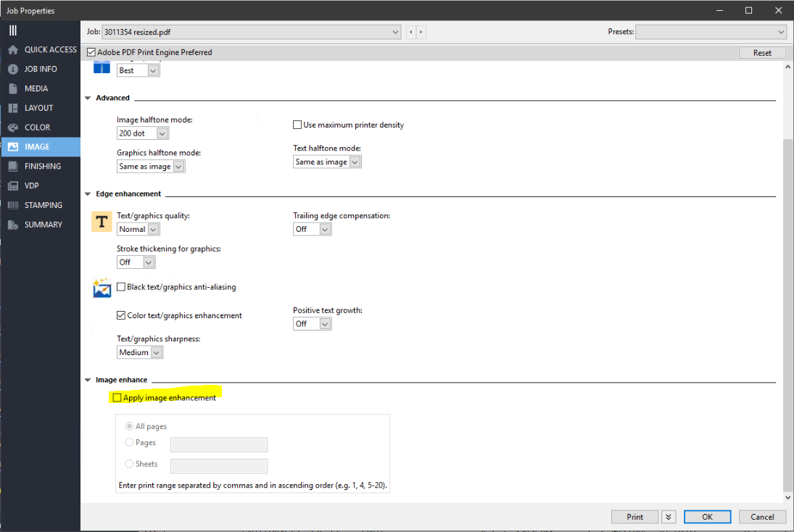Click the Print button
This screenshot has height=532, width=794.
click(634, 517)
